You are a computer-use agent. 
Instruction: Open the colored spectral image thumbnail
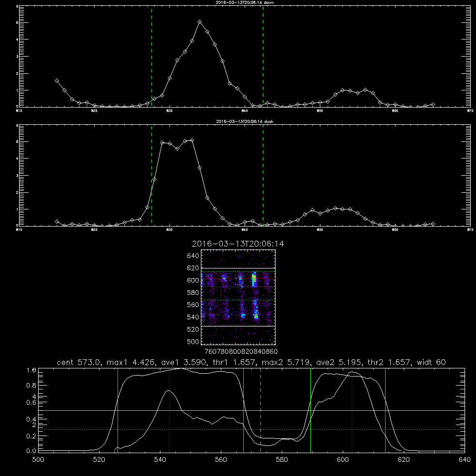[238, 297]
